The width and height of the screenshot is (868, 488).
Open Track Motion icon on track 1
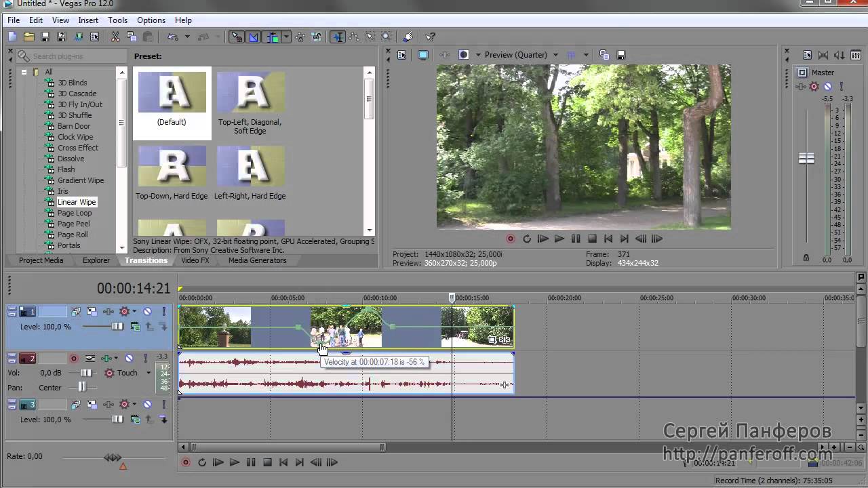point(92,312)
